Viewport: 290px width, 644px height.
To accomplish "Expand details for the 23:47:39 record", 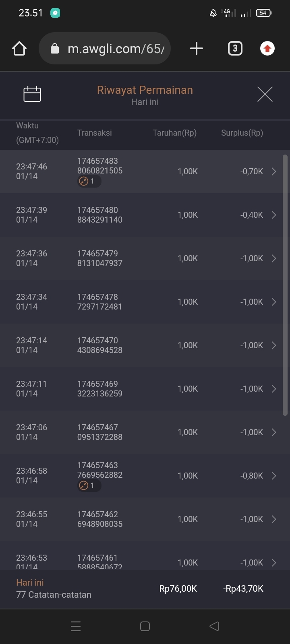I will pos(274,215).
